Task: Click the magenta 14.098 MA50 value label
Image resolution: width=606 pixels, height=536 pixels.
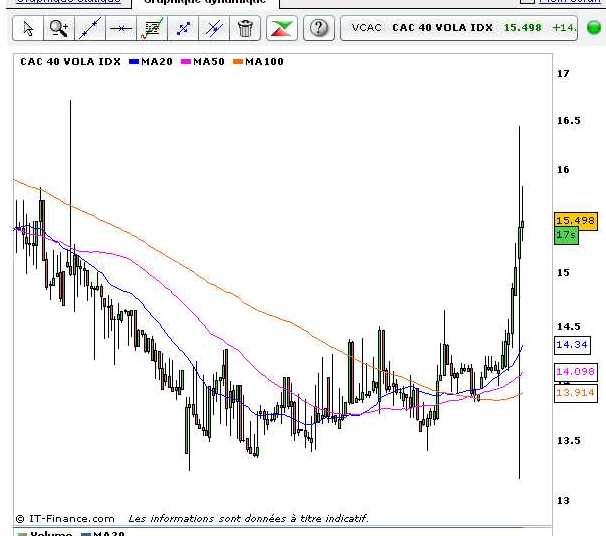Action: pyautogui.click(x=576, y=371)
